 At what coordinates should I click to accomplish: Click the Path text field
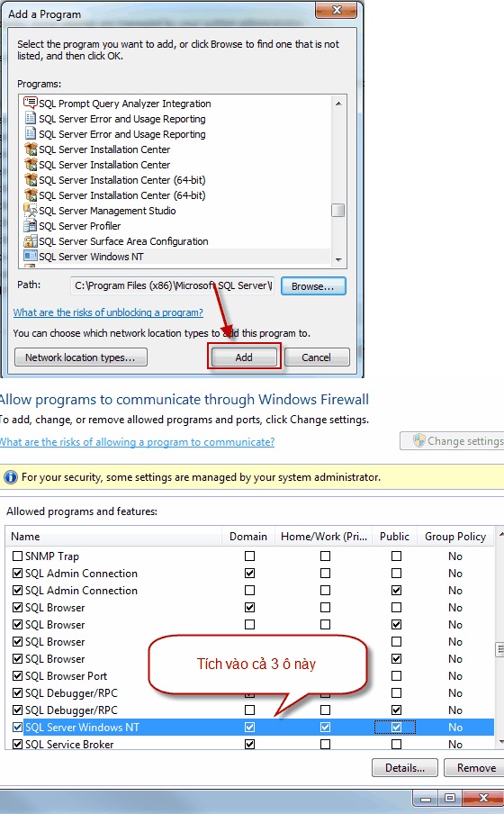(172, 285)
